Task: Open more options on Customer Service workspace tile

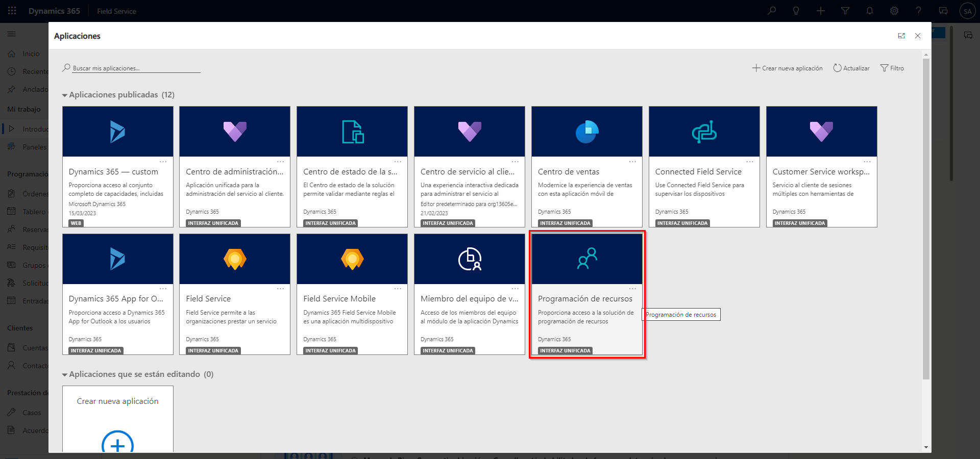Action: [x=867, y=162]
